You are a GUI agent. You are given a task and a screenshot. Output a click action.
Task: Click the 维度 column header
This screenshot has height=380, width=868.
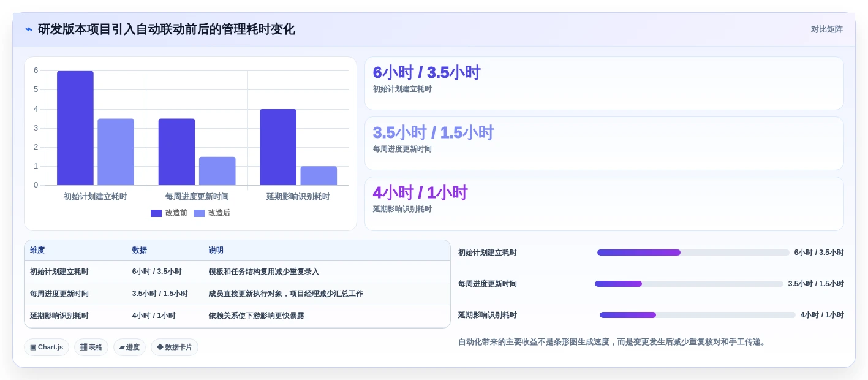pos(37,250)
